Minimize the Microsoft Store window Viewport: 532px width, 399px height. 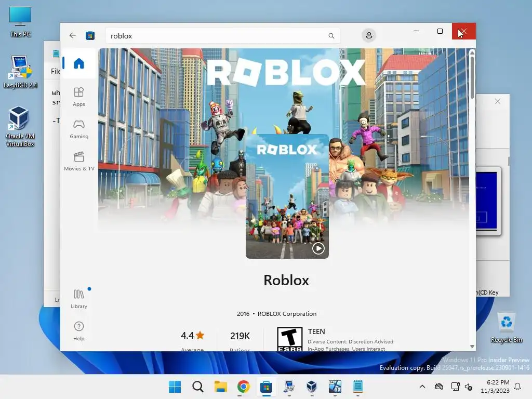click(416, 31)
